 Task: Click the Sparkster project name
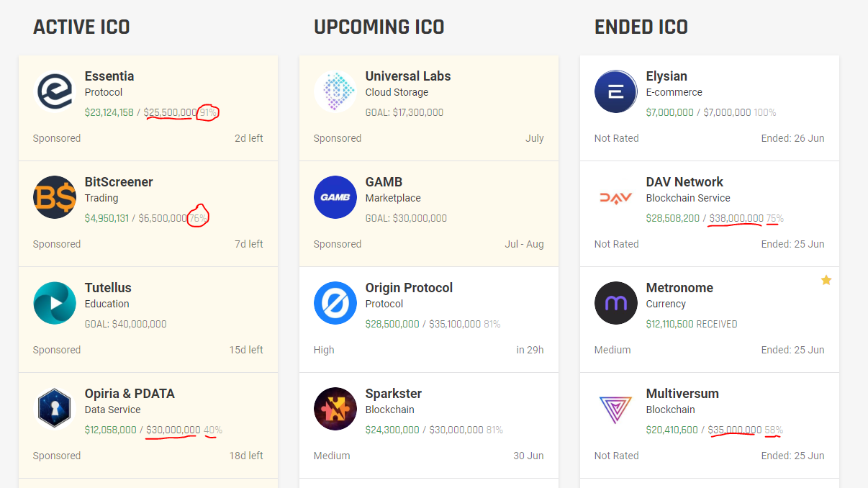(394, 394)
